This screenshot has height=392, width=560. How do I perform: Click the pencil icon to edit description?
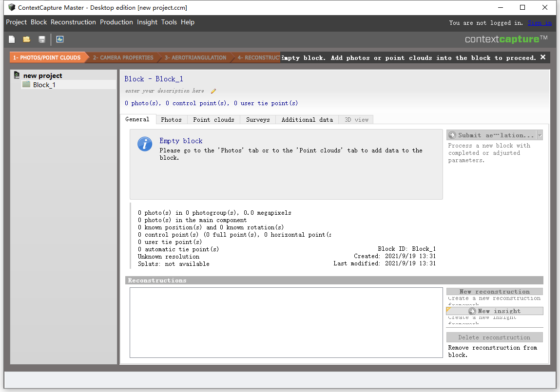[213, 91]
